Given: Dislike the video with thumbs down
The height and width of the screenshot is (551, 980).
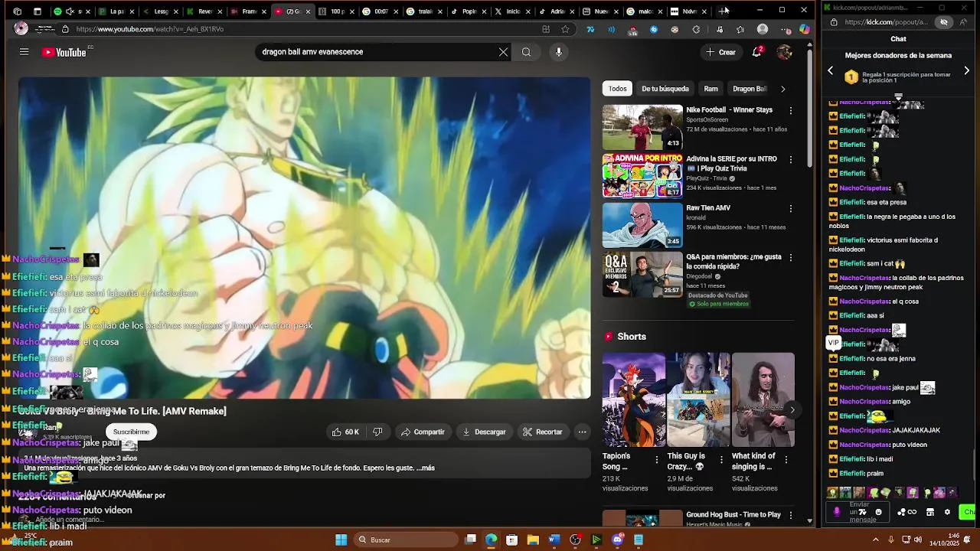Looking at the screenshot, I should (377, 432).
